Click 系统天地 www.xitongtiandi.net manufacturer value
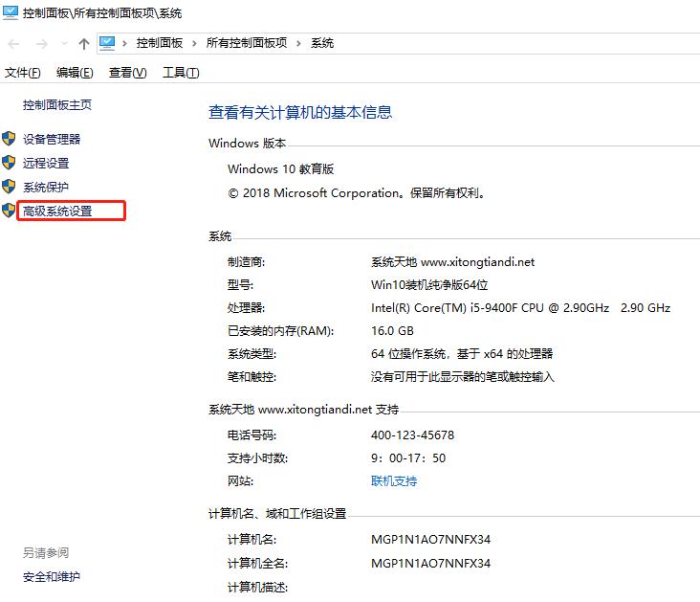Screen dimensions: 700x602 (x=452, y=262)
